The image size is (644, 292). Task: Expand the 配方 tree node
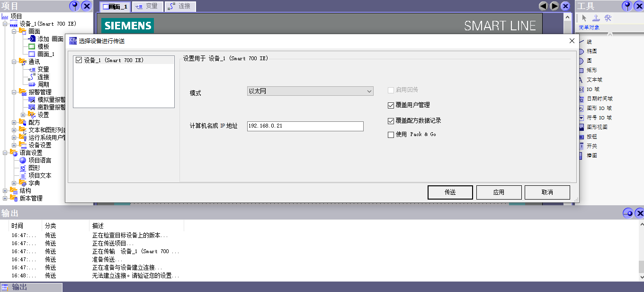pyautogui.click(x=14, y=122)
